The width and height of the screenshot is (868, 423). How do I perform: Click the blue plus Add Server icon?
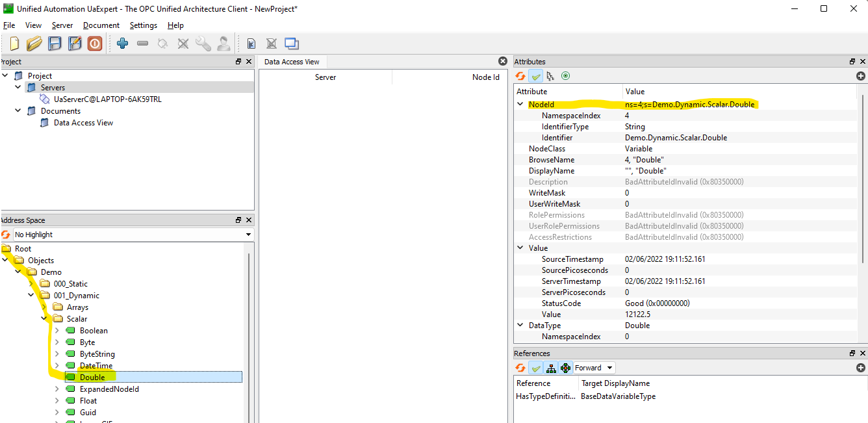122,44
